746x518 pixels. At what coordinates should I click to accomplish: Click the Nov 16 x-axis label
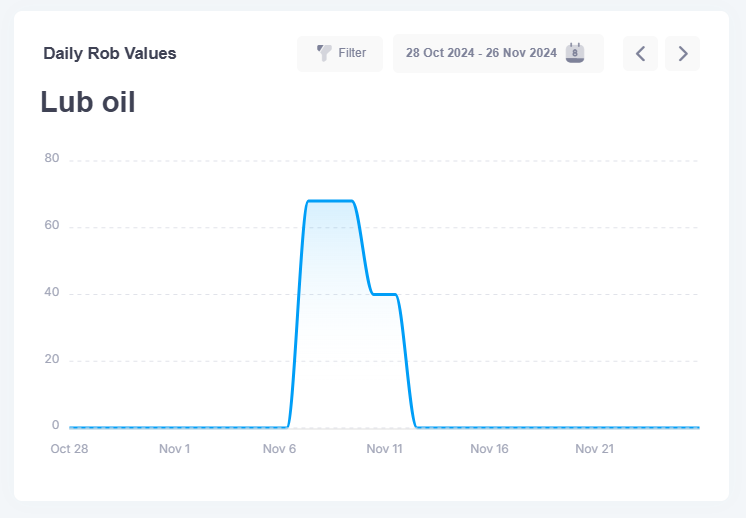click(489, 449)
